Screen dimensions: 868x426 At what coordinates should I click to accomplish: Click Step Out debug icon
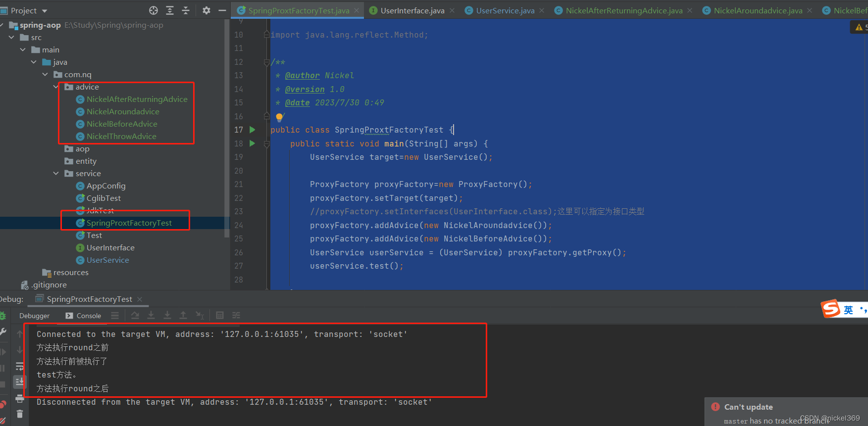click(183, 315)
